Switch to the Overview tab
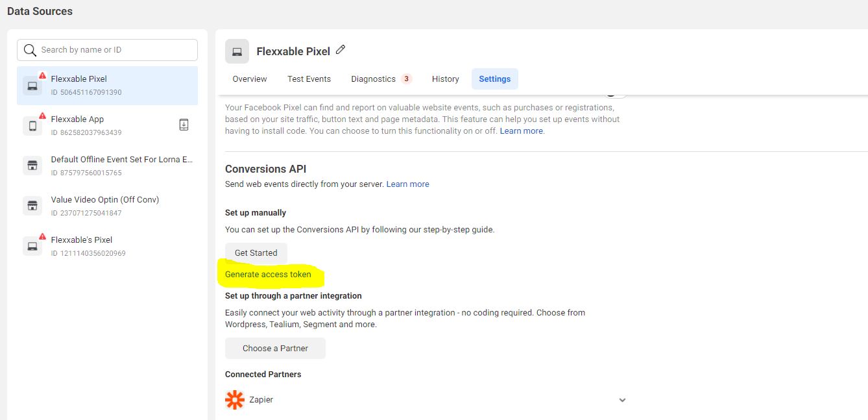Screen dimensions: 868x420 249,78
